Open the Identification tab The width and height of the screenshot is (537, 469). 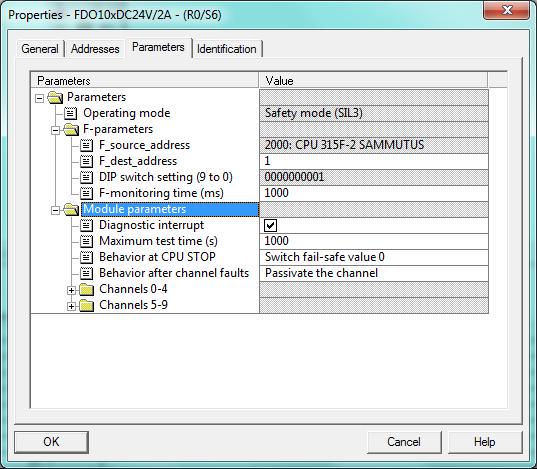[x=226, y=49]
